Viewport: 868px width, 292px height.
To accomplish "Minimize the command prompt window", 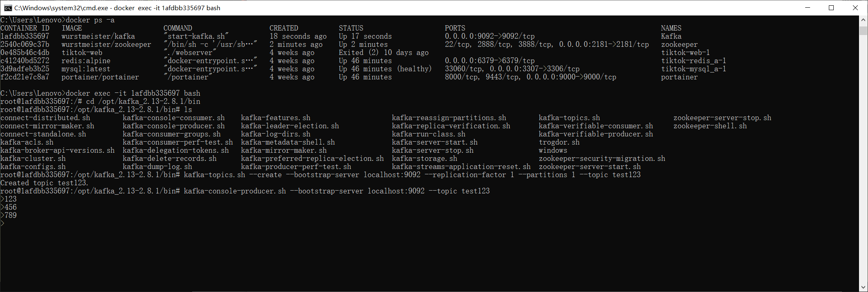I will [808, 8].
